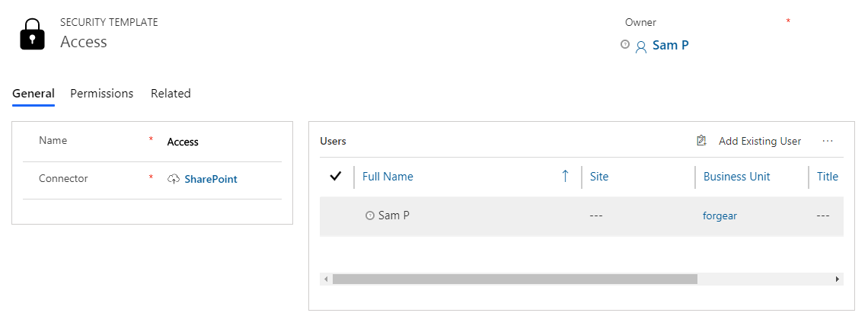Image resolution: width=868 pixels, height=332 pixels.
Task: Select the Sam P row in Users grid
Action: [x=581, y=216]
